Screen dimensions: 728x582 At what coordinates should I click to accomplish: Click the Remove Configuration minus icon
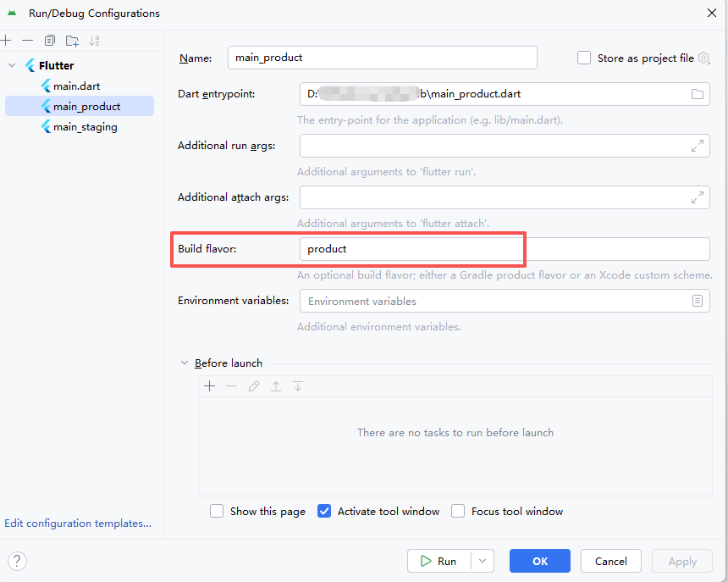pyautogui.click(x=28, y=41)
